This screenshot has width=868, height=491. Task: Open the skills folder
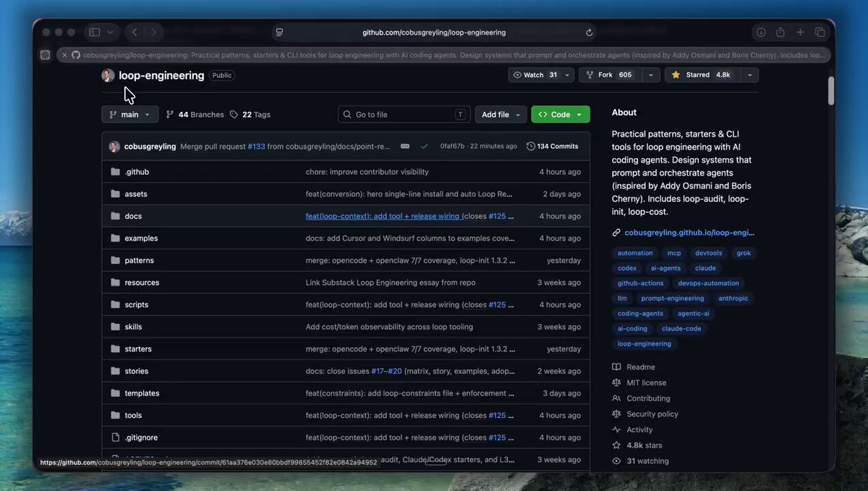click(133, 327)
